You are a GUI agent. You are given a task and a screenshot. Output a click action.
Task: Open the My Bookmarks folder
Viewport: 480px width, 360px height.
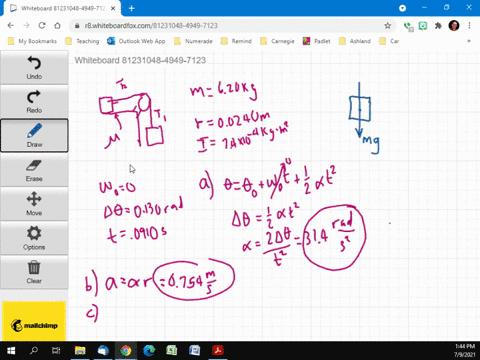pos(33,41)
